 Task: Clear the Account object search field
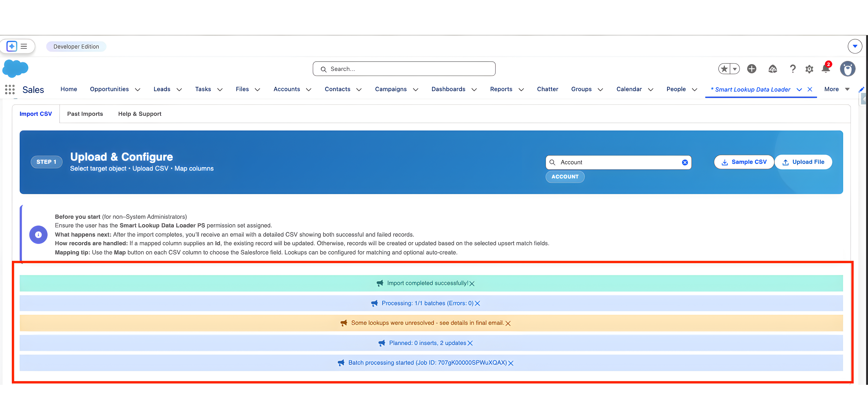[x=685, y=162]
